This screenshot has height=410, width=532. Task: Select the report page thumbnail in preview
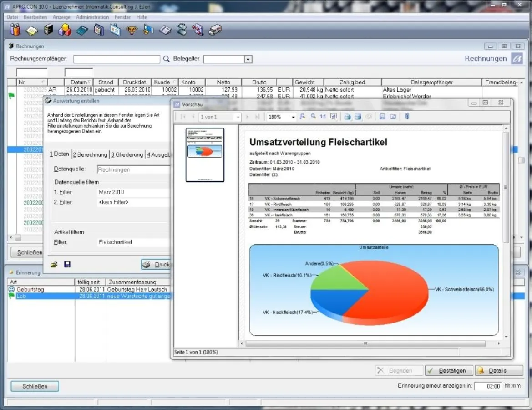(x=205, y=155)
